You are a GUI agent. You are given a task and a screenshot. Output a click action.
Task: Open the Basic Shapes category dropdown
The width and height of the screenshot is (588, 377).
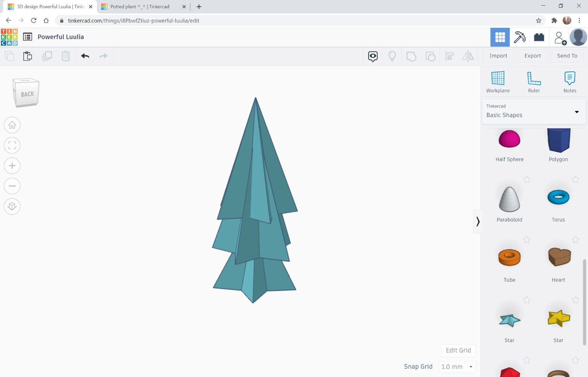533,112
